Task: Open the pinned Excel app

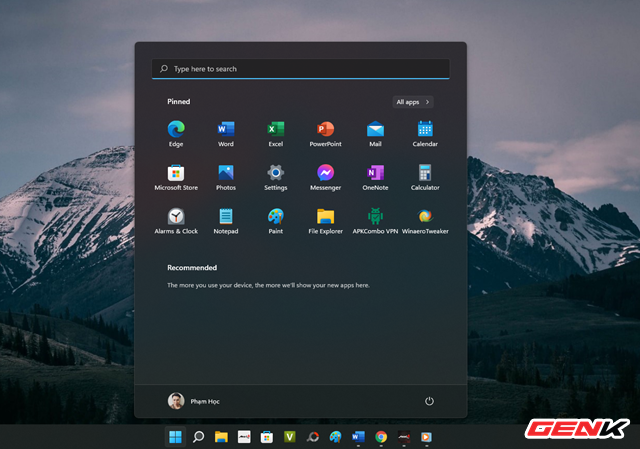Action: [x=276, y=133]
